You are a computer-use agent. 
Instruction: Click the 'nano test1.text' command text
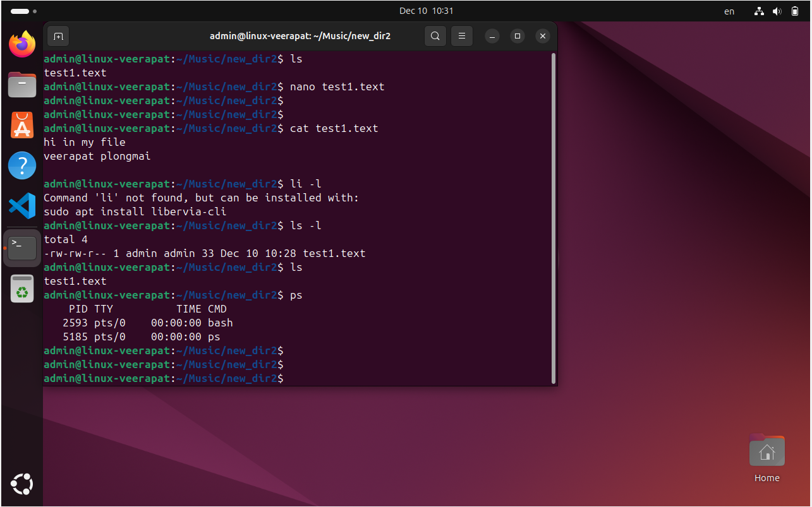[x=337, y=86]
